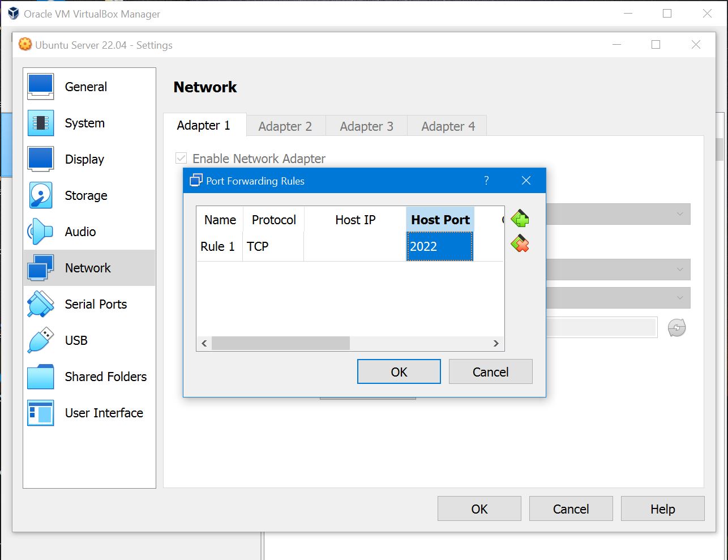Open Shared Folders settings category
This screenshot has height=560, width=728.
89,377
